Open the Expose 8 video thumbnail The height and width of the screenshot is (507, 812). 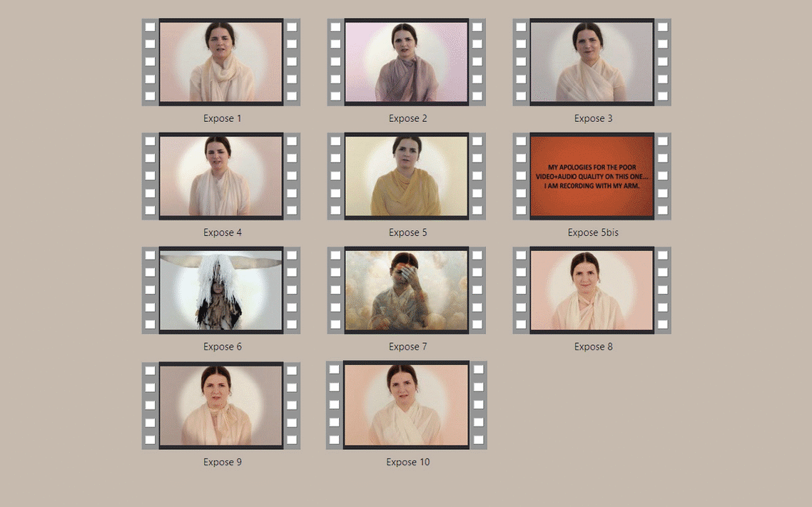click(592, 290)
